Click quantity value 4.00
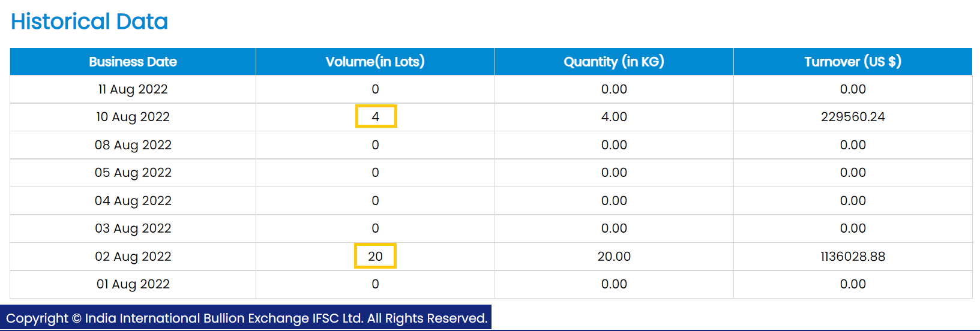 (x=614, y=117)
